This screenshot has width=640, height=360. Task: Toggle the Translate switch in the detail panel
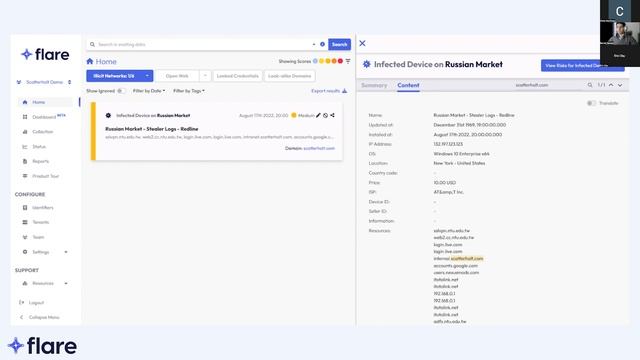[x=591, y=103]
